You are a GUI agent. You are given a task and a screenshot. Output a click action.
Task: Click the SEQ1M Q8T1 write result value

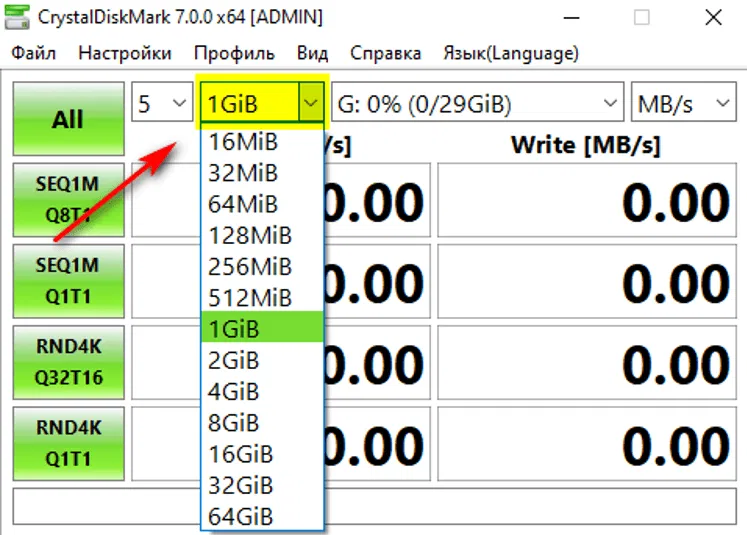click(587, 200)
